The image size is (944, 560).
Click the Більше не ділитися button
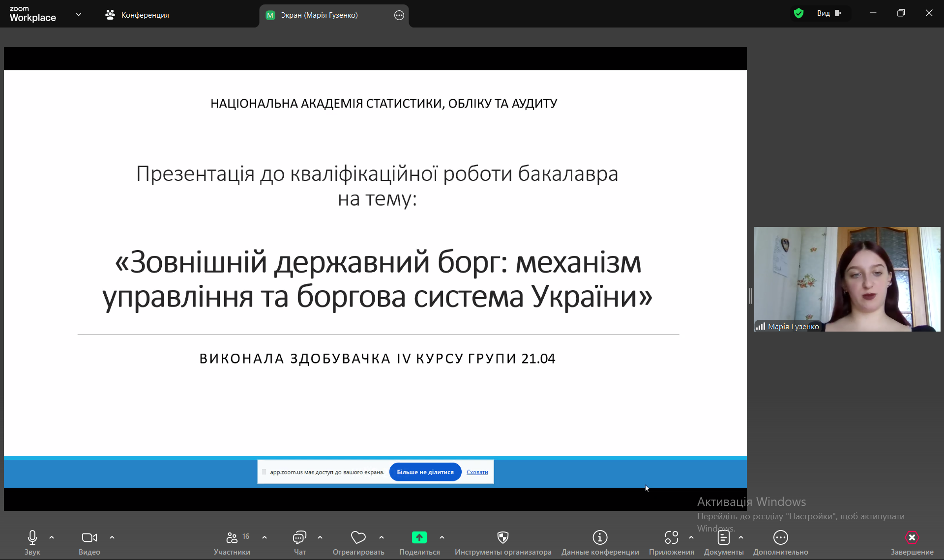point(425,472)
